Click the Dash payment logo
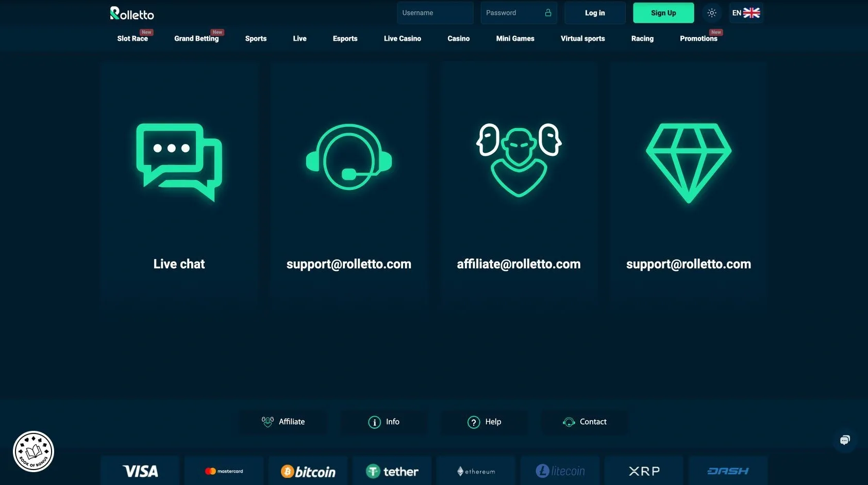This screenshot has width=868, height=485. pyautogui.click(x=728, y=471)
